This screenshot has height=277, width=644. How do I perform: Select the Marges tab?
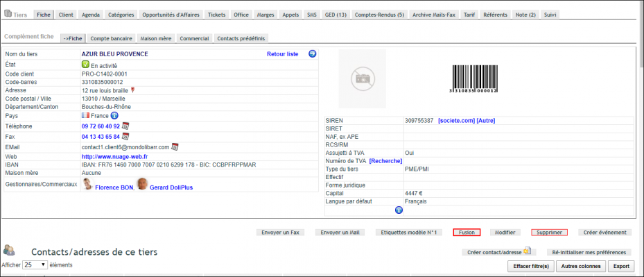pyautogui.click(x=266, y=15)
